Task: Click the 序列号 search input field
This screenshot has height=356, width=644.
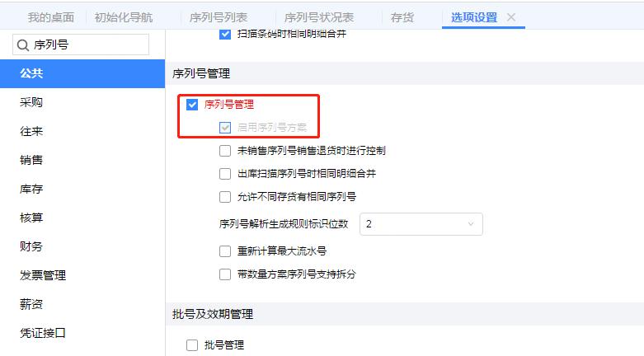Action: [87, 46]
